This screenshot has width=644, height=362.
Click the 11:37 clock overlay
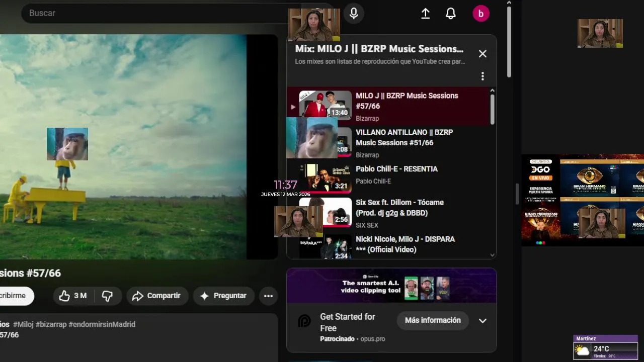285,185
